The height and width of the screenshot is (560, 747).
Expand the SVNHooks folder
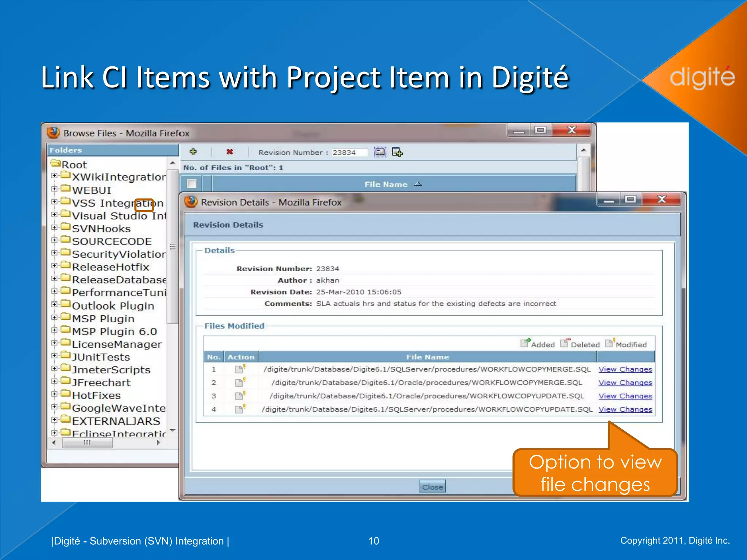coord(54,227)
